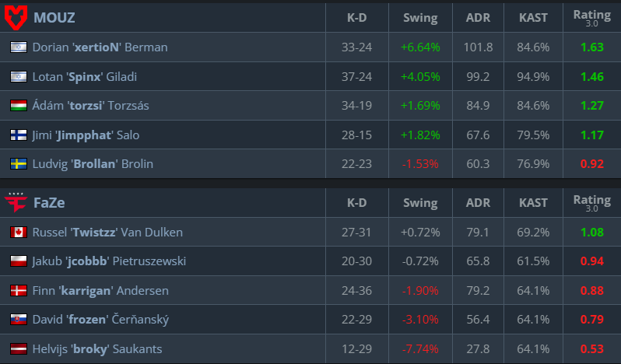The height and width of the screenshot is (364, 621).
Task: Click the Israeli flag beside xertioN
Action: pyautogui.click(x=19, y=47)
